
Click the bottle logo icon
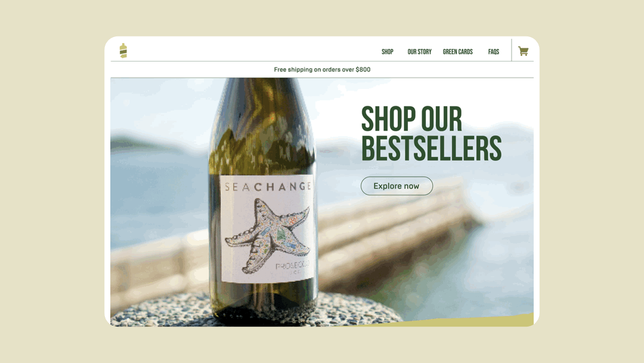[123, 51]
